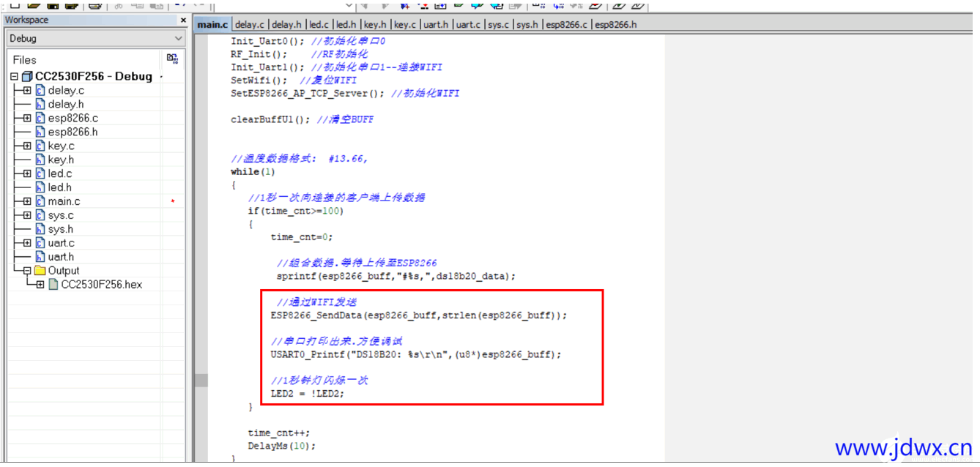
Task: Select sys.c in the workspace tree
Action: [61, 216]
